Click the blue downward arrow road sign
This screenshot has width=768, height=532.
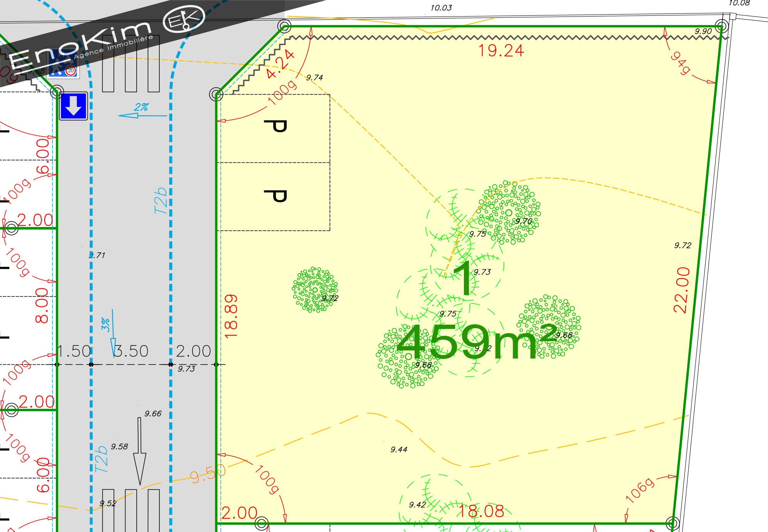(73, 106)
